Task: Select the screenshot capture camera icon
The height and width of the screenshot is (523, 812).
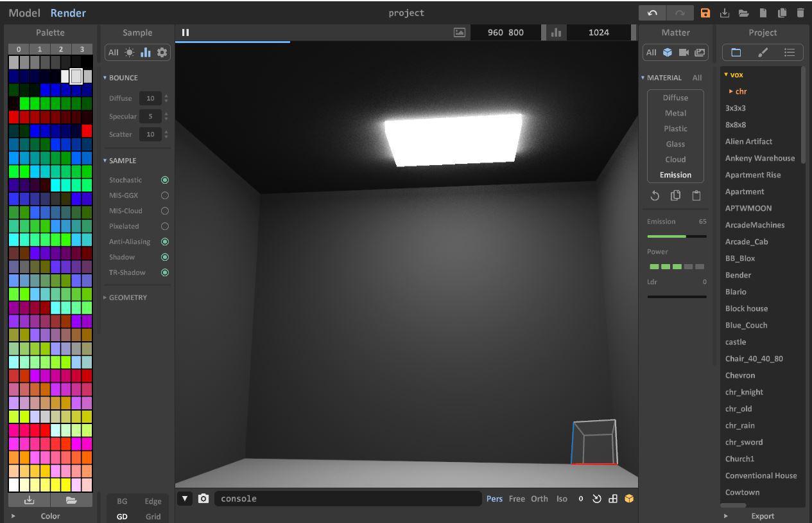Action: click(x=203, y=499)
